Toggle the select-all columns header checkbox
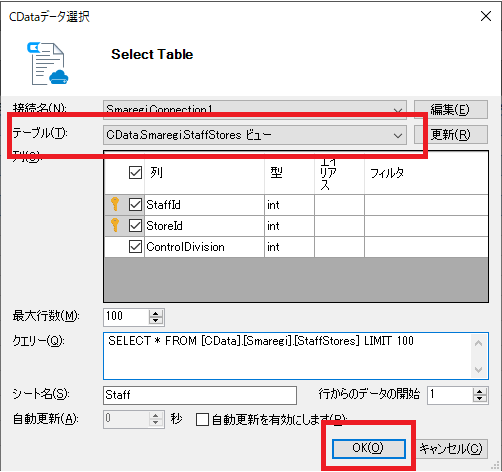502x472 pixels. 135,173
